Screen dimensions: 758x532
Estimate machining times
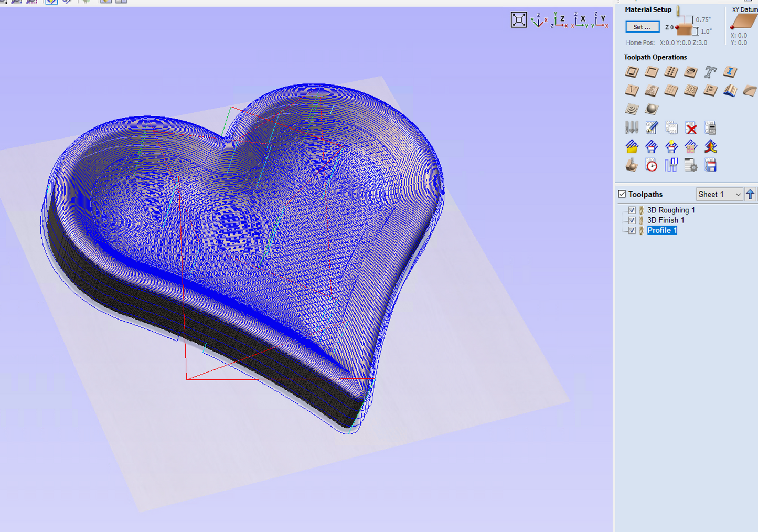[x=651, y=165]
